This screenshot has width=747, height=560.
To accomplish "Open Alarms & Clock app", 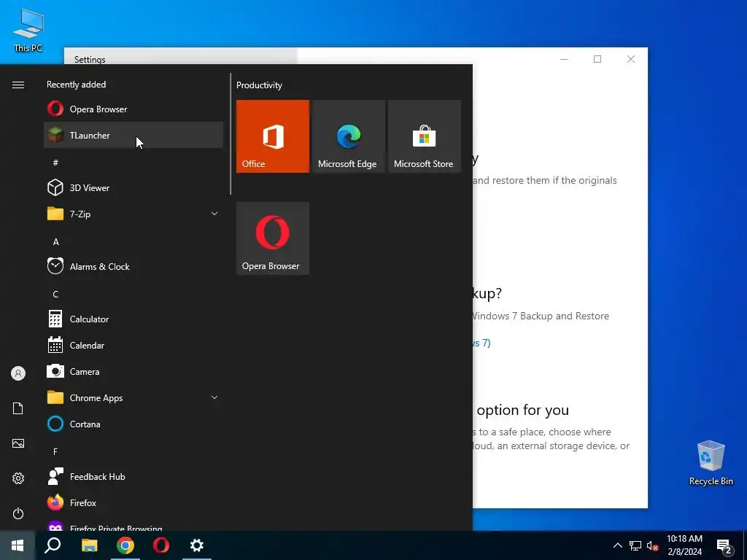I will tap(133, 266).
